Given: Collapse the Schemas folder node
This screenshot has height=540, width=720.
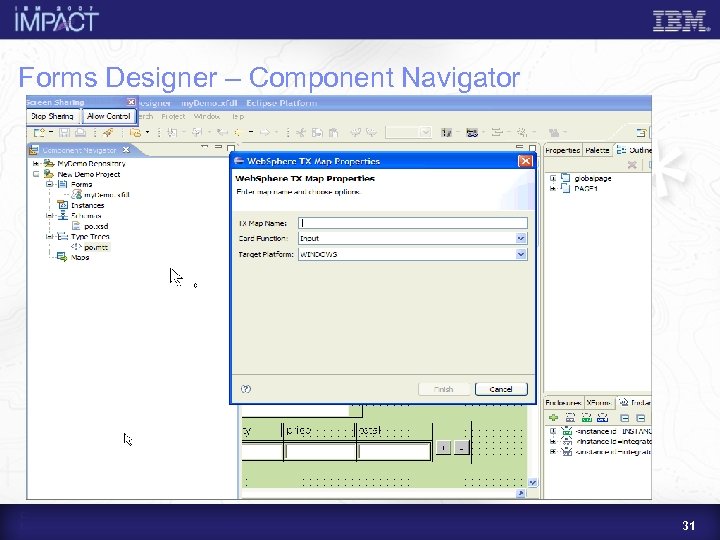Looking at the screenshot, I should [49, 215].
